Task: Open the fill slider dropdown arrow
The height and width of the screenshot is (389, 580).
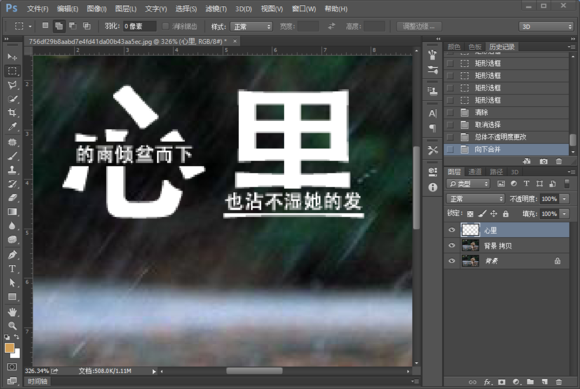Action: coord(564,214)
